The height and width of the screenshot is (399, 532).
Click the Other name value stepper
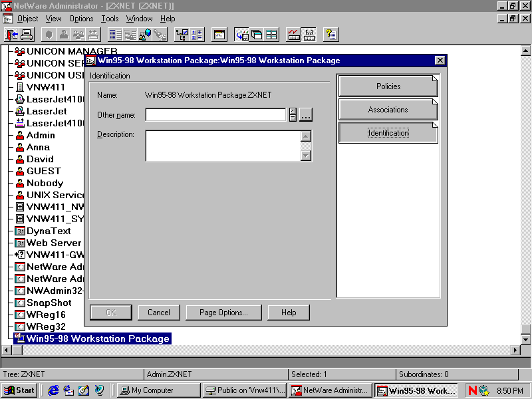293,114
